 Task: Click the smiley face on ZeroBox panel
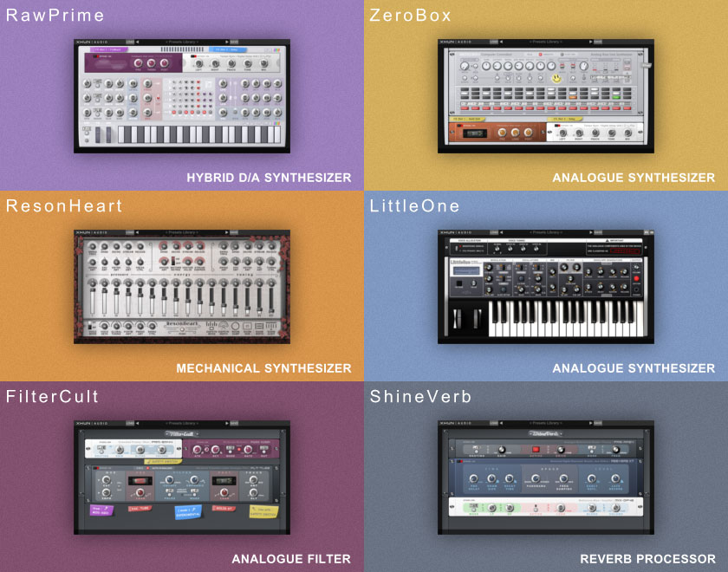point(556,80)
